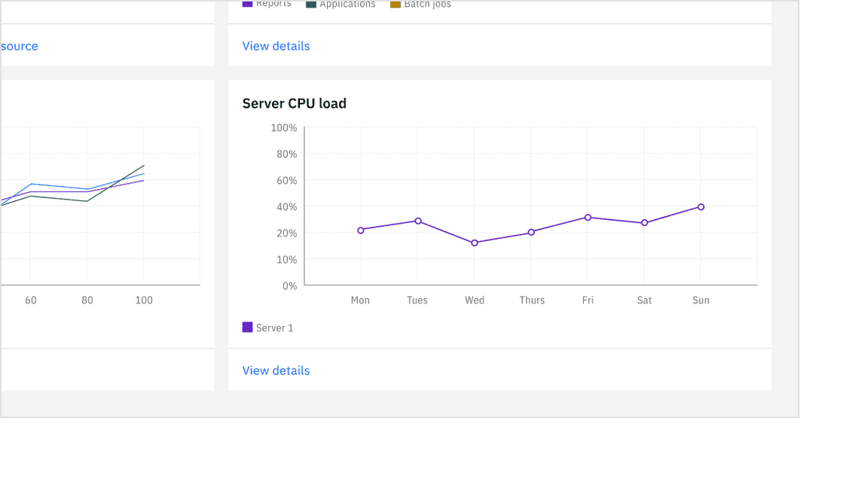Click the Server 1 legend label
The height and width of the screenshot is (488, 868).
(275, 328)
